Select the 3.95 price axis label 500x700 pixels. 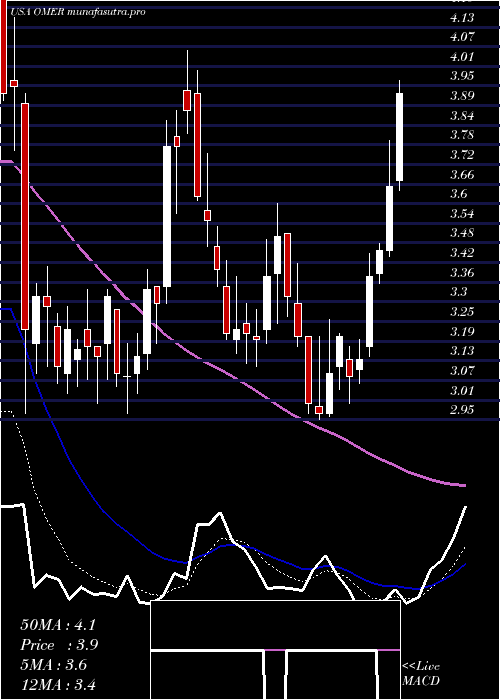[462, 76]
